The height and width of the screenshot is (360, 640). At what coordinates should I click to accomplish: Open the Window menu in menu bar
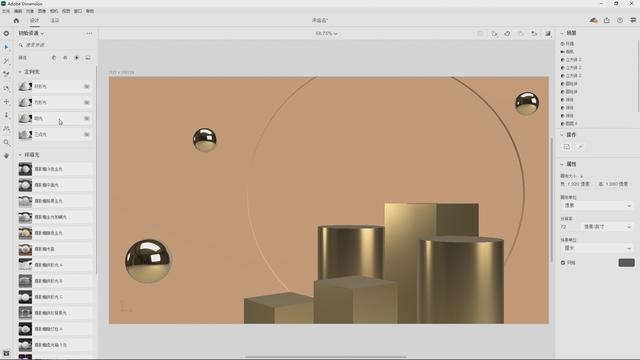click(78, 11)
